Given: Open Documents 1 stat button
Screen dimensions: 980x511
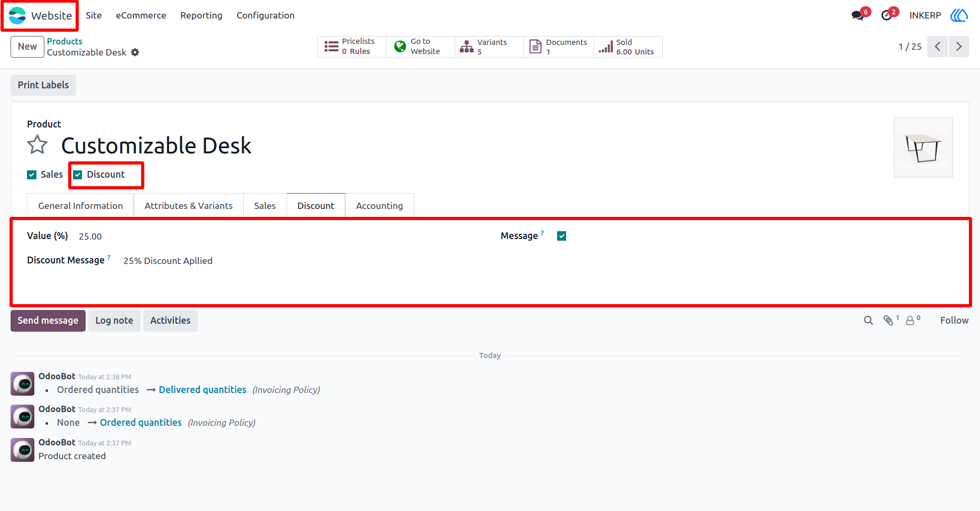Looking at the screenshot, I should pyautogui.click(x=559, y=47).
